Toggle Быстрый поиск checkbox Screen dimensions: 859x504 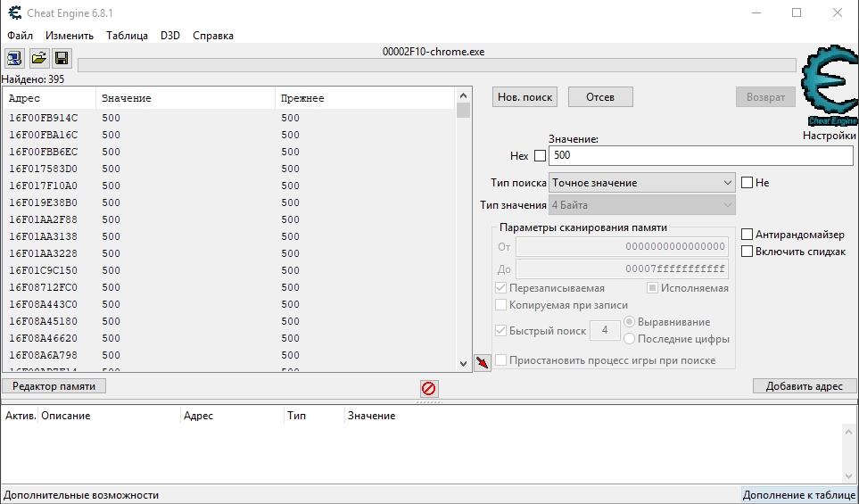(500, 331)
